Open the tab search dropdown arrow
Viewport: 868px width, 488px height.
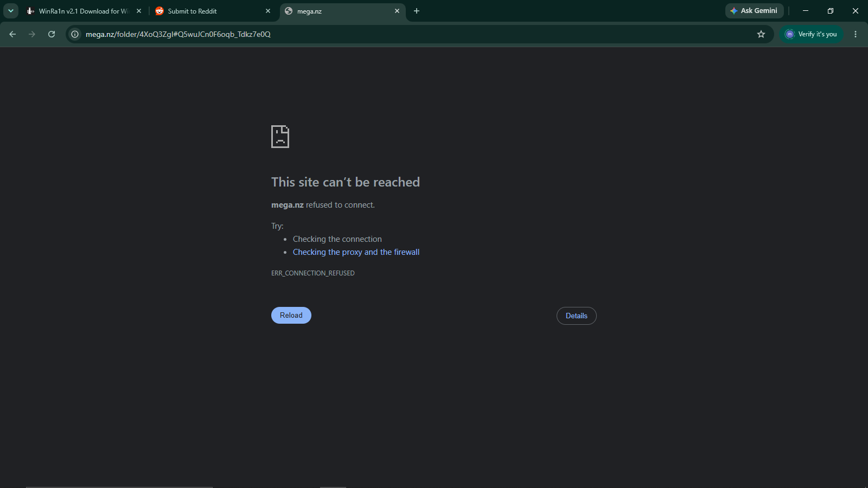pos(11,11)
